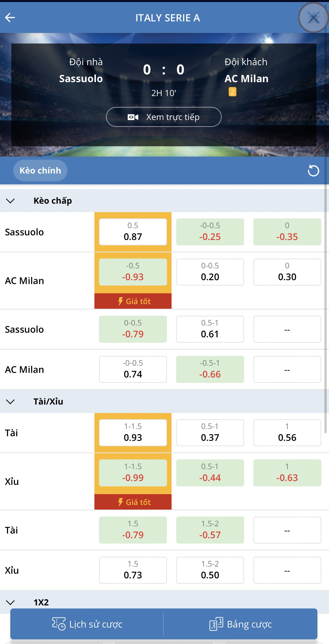Close the match view with X icon
Screen dimensions: 329x644
pyautogui.click(x=313, y=18)
